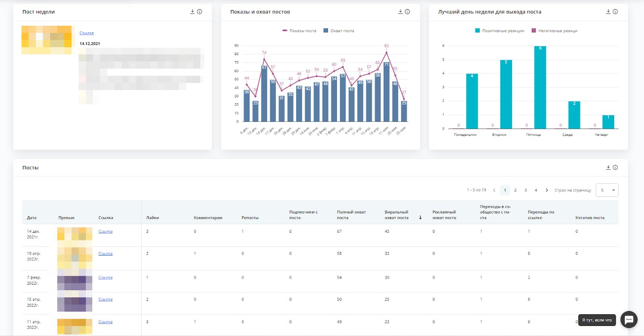This screenshot has height=336, width=644.
Task: Download Лучший день недели chart
Action: [608, 12]
